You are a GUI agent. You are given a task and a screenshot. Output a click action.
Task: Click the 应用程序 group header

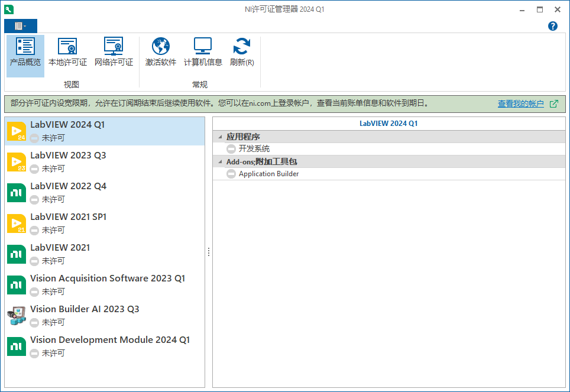pos(389,137)
